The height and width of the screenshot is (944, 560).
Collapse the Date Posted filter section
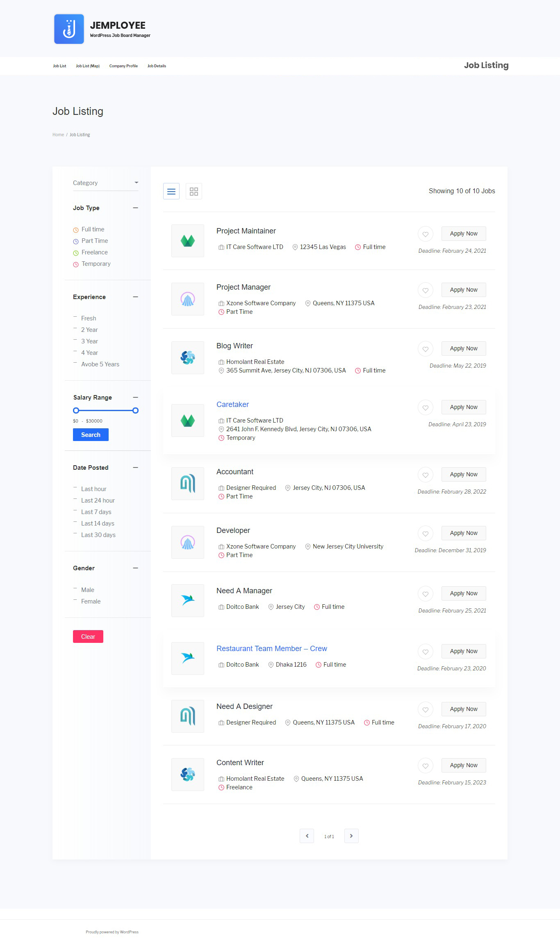tap(135, 468)
